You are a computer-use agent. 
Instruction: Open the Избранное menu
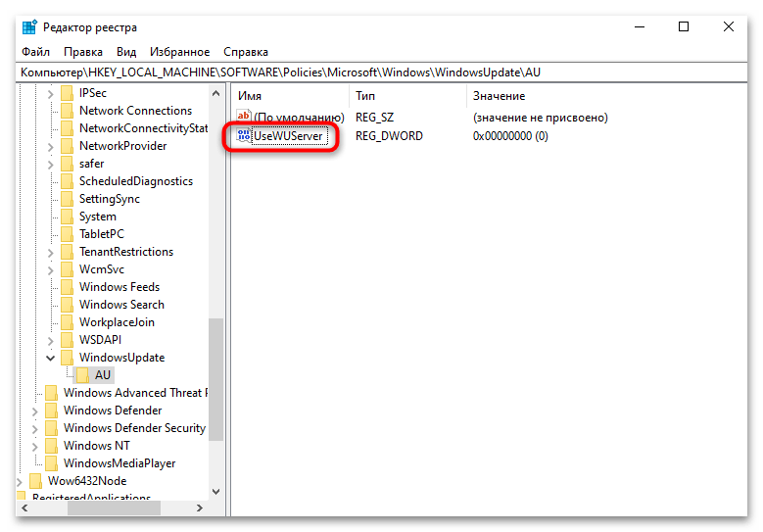click(x=179, y=52)
